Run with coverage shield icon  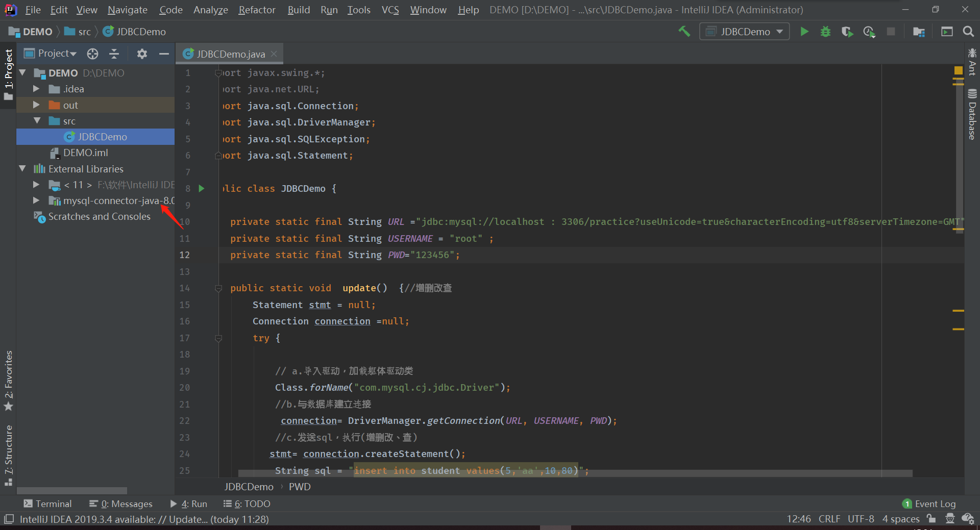[x=847, y=32]
